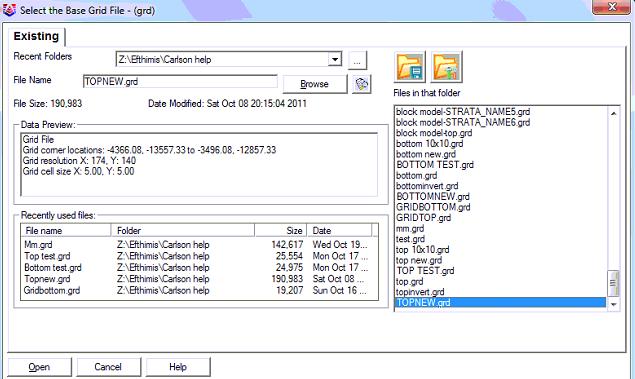The height and width of the screenshot is (379, 635).
Task: Select topinvert.grd in folder list
Action: coord(420,292)
